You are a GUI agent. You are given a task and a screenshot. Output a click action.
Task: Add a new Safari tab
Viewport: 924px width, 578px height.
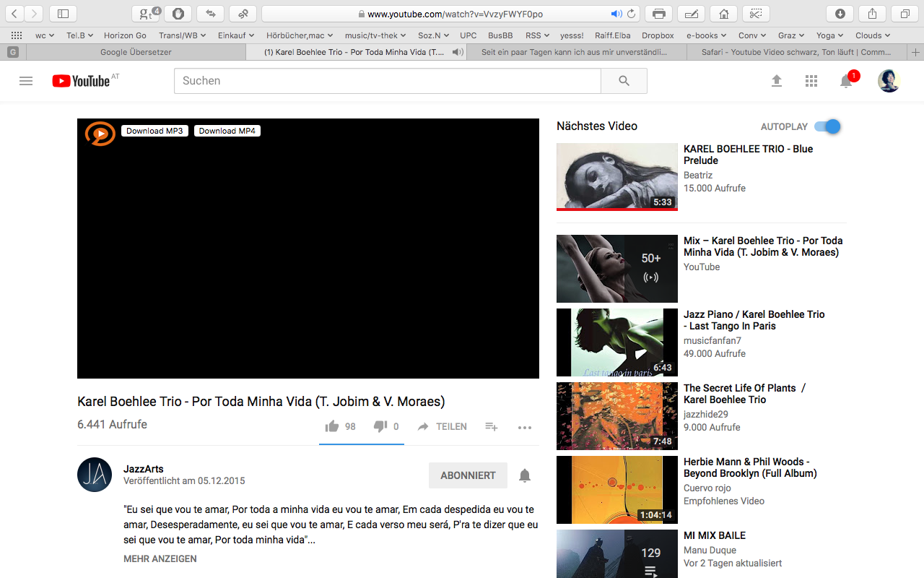point(916,52)
